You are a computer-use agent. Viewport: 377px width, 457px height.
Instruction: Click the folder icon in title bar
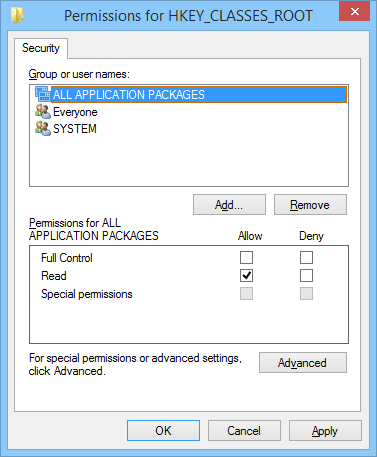17,15
